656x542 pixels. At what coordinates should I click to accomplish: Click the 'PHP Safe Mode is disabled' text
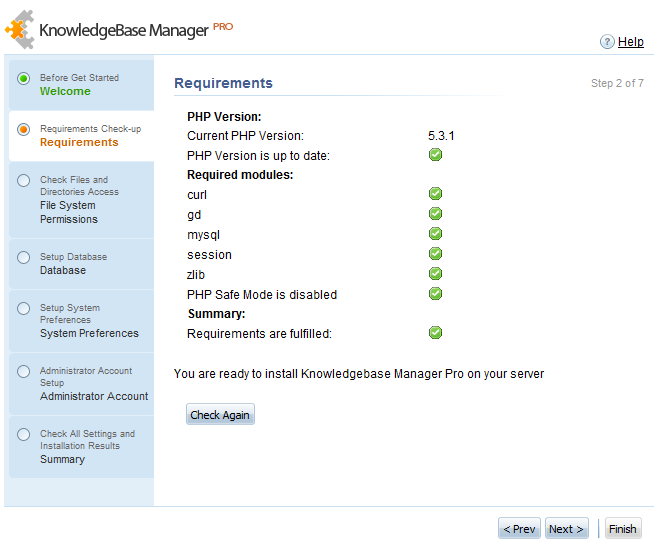click(262, 295)
